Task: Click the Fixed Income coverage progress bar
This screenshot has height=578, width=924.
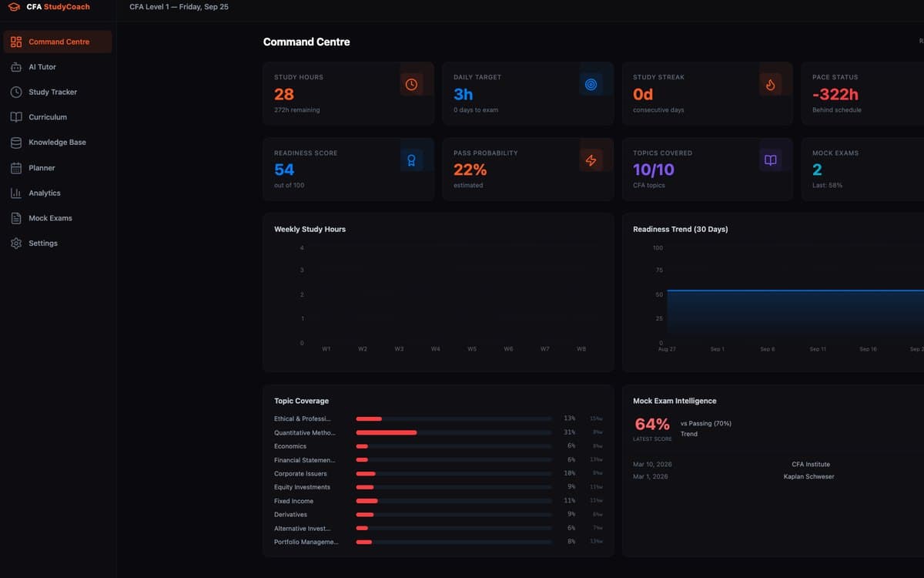Action: (454, 501)
